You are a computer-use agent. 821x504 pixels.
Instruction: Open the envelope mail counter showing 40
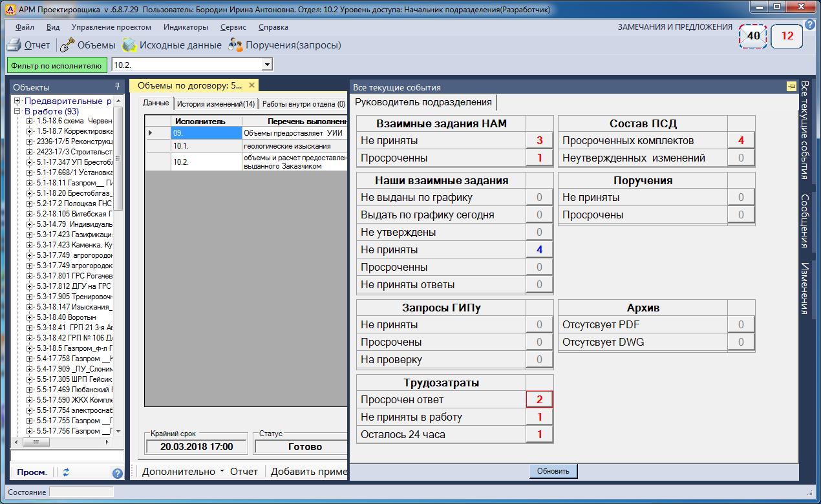point(753,36)
